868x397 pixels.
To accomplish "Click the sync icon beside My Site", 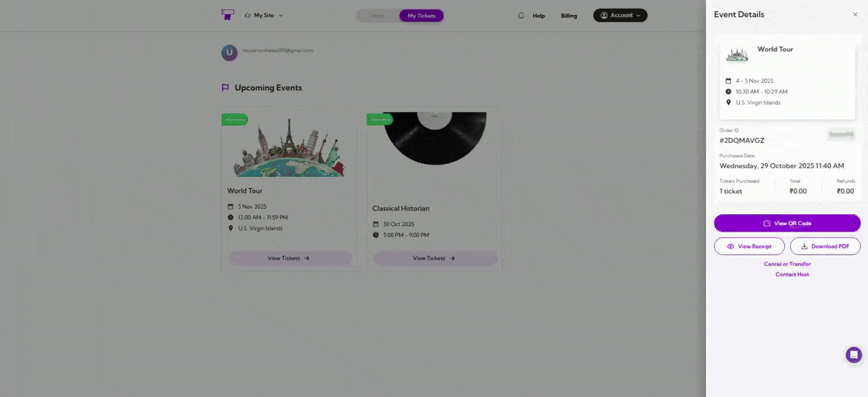I will click(248, 15).
